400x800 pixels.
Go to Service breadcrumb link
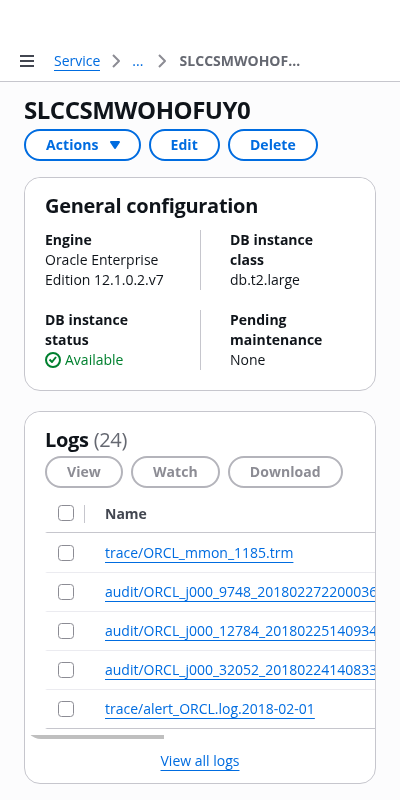(77, 61)
